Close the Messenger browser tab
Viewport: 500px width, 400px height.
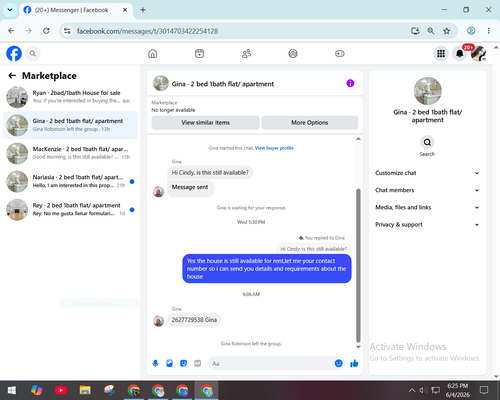click(125, 10)
